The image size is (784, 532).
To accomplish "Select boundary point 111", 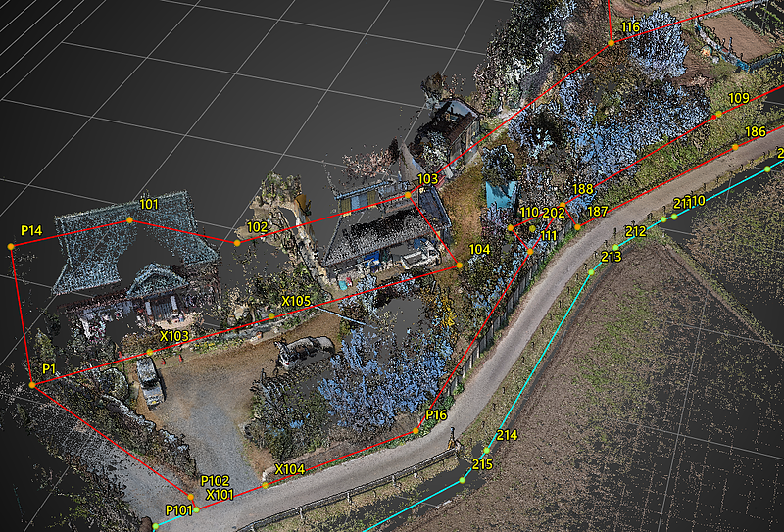I will point(530,252).
